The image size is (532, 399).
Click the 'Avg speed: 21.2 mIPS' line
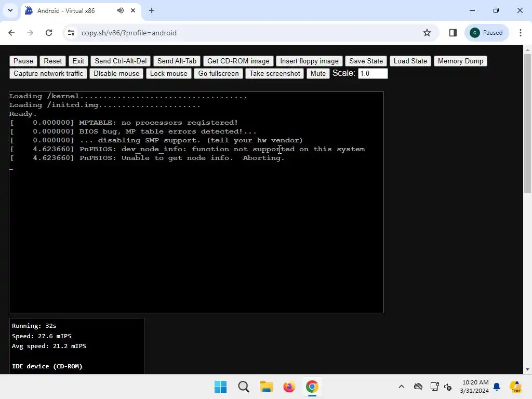coord(49,346)
